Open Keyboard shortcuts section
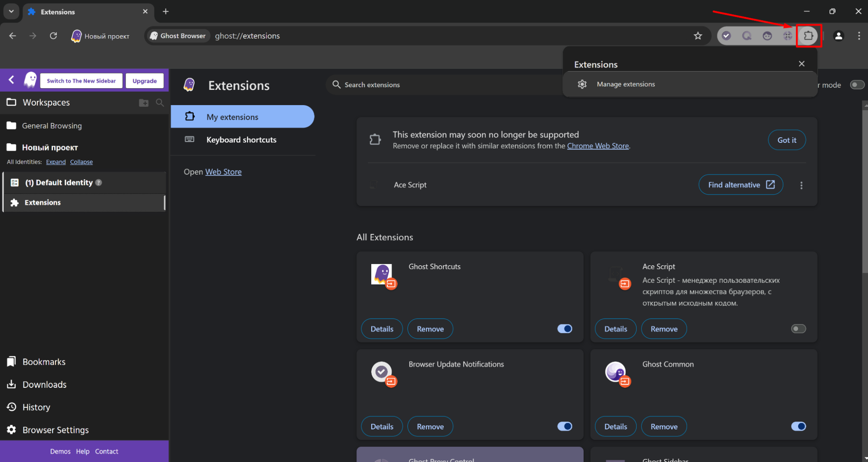Screen dimensions: 868x462 (242, 139)
